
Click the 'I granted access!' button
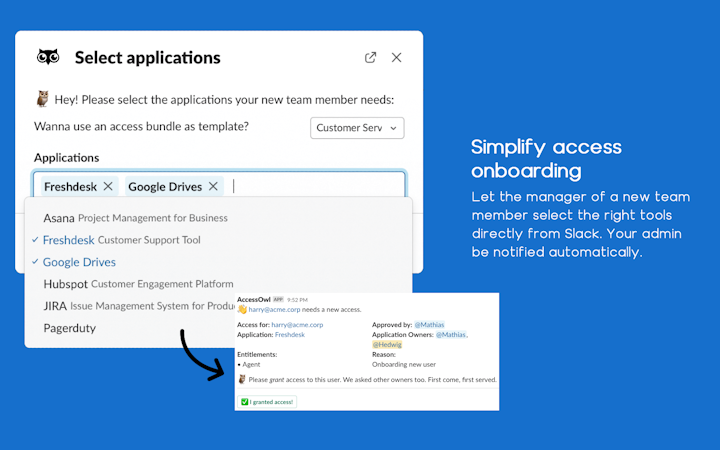tap(267, 402)
